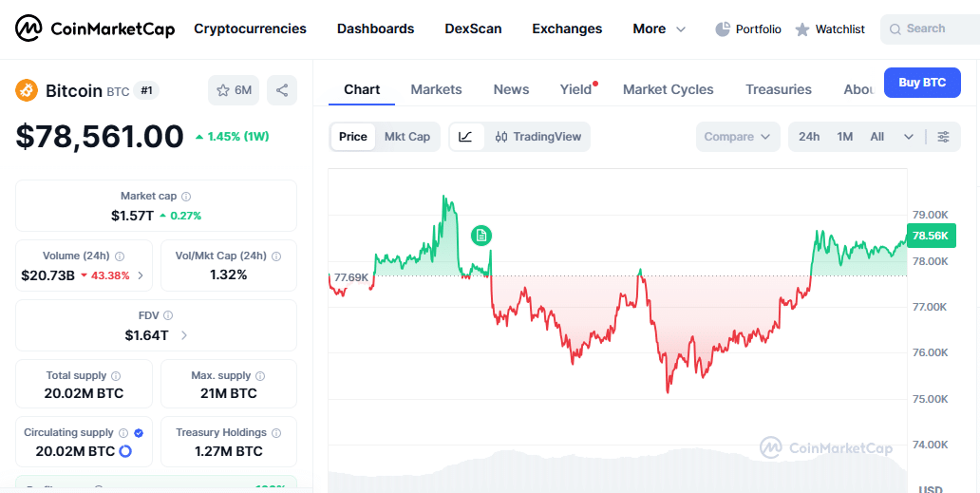Expand additional time range chevron

coord(909,137)
